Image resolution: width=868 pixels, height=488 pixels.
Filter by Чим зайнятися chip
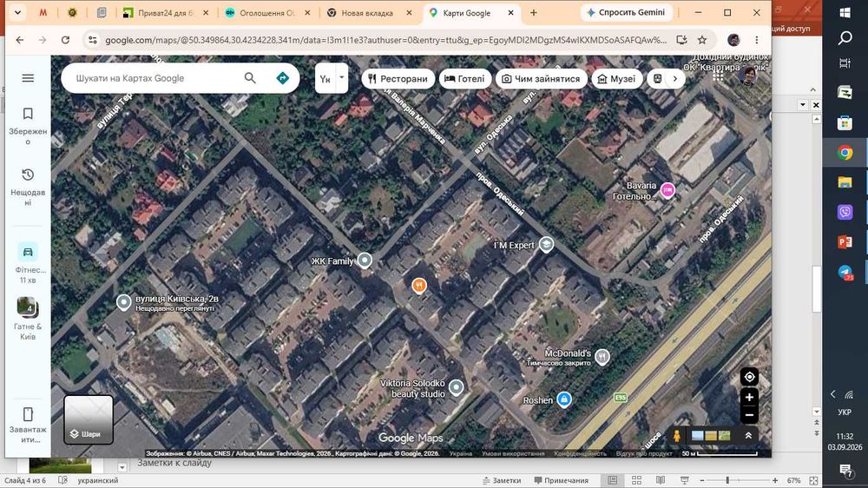coord(542,79)
